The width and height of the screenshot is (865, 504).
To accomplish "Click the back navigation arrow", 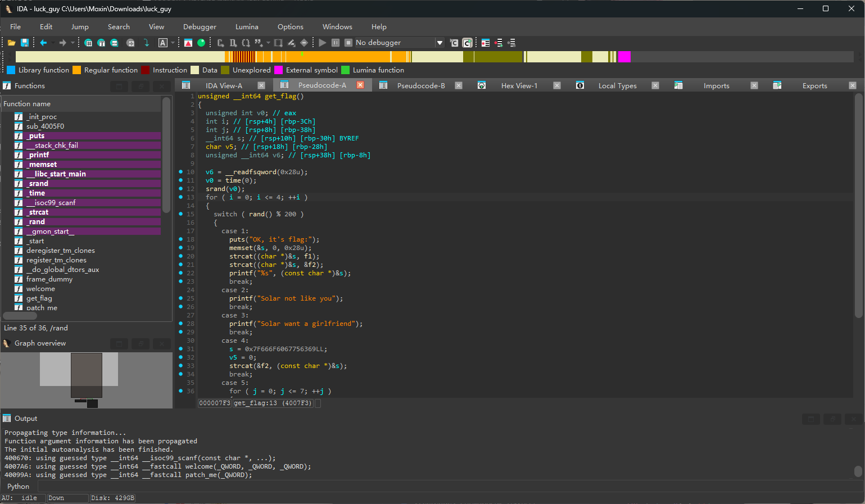I will [x=43, y=43].
